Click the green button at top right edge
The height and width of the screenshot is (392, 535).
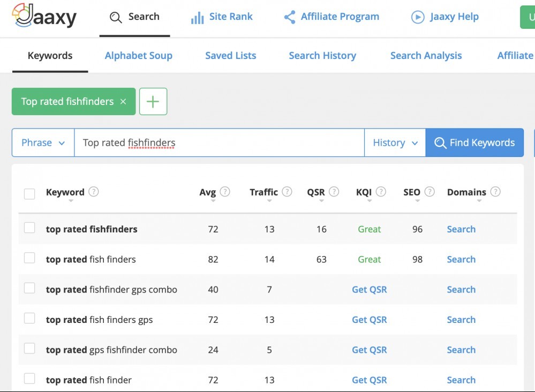[x=528, y=17]
